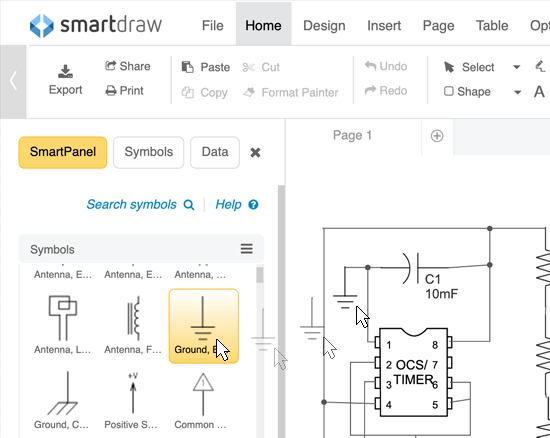Click the ground symbol attached to the circuit
The width and height of the screenshot is (550, 438).
(x=345, y=288)
